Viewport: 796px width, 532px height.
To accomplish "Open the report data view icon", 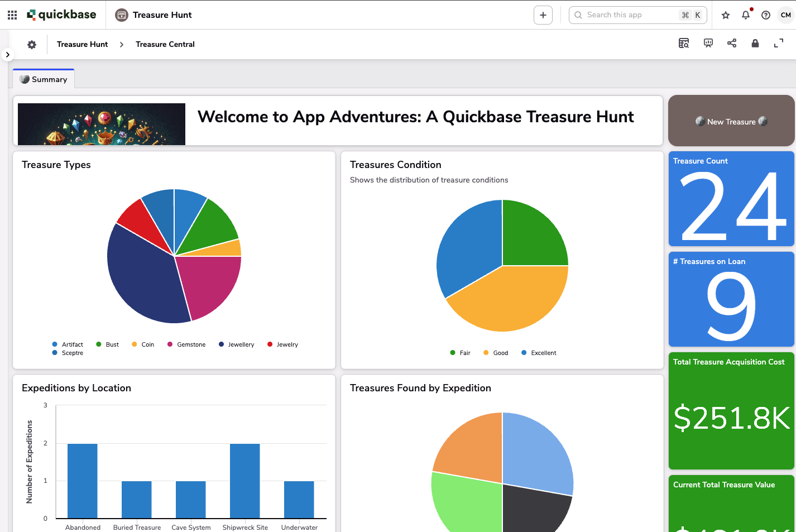I will [x=684, y=43].
